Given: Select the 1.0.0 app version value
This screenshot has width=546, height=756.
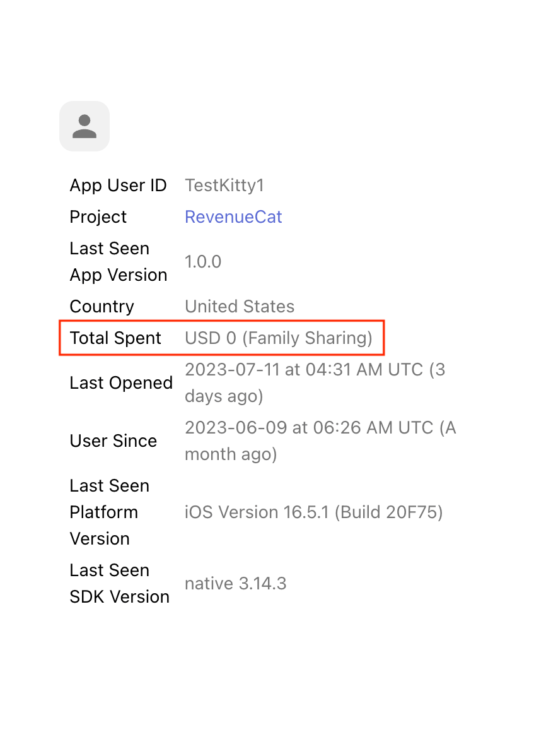Looking at the screenshot, I should click(x=203, y=262).
